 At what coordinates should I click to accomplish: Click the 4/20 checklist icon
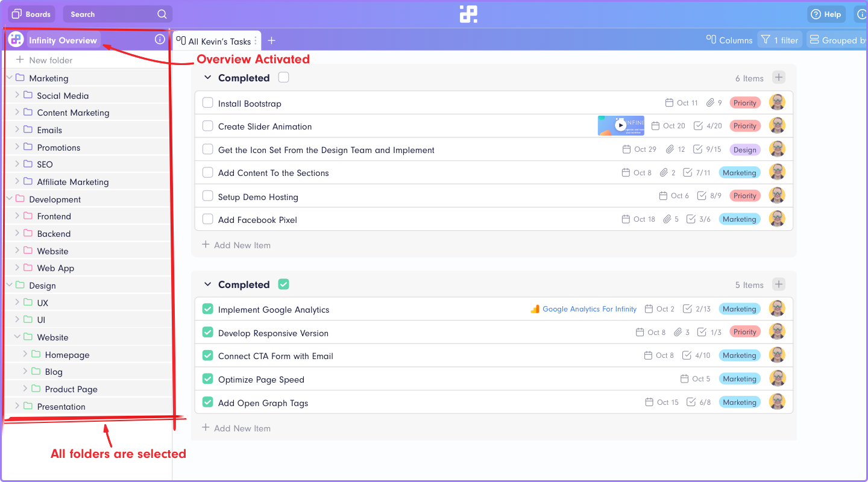pos(699,126)
